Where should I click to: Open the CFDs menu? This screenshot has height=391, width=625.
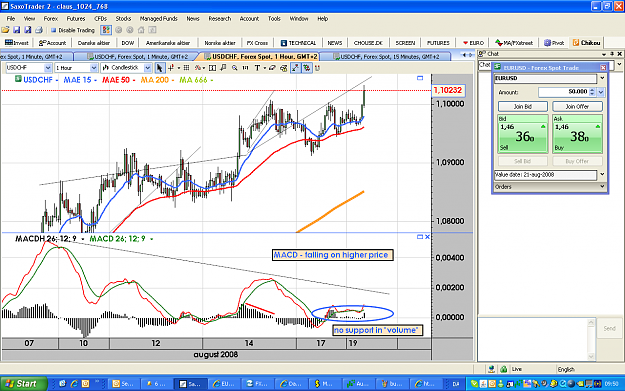[100, 18]
